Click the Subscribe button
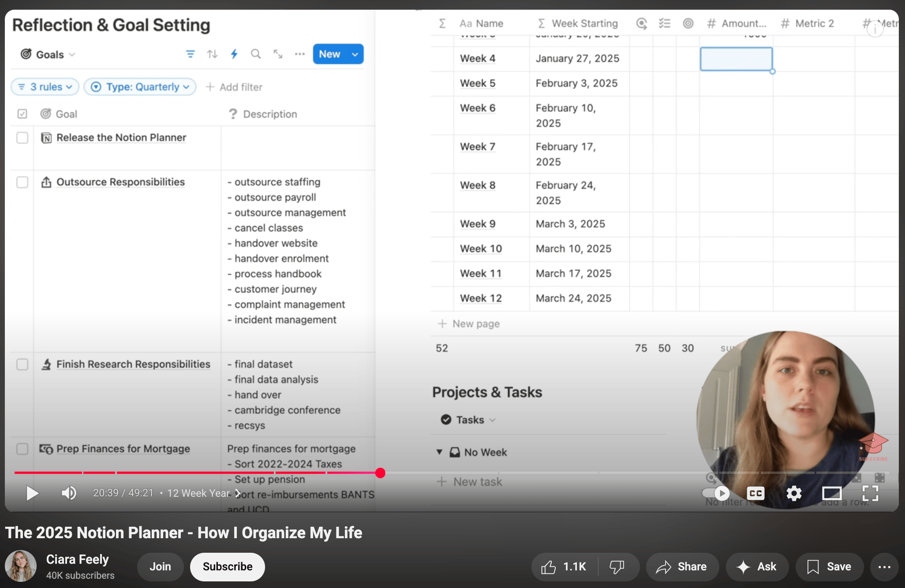 (x=227, y=567)
